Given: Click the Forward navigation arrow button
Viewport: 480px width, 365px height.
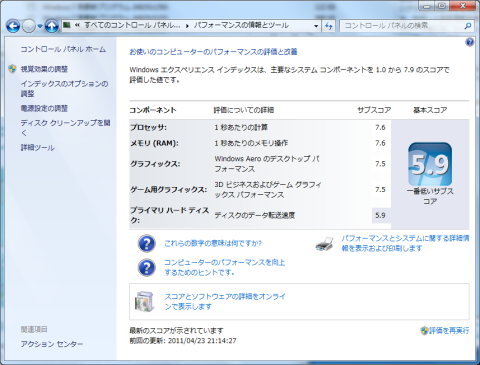Looking at the screenshot, I should [x=29, y=26].
